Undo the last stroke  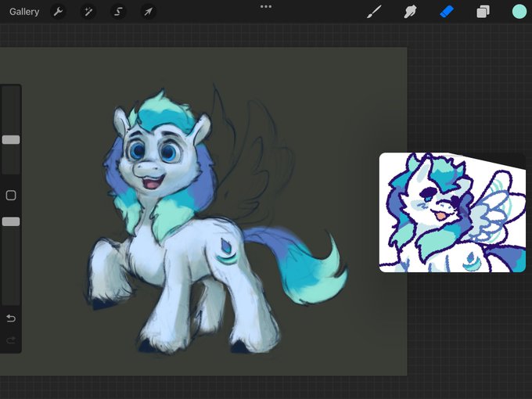[11, 318]
